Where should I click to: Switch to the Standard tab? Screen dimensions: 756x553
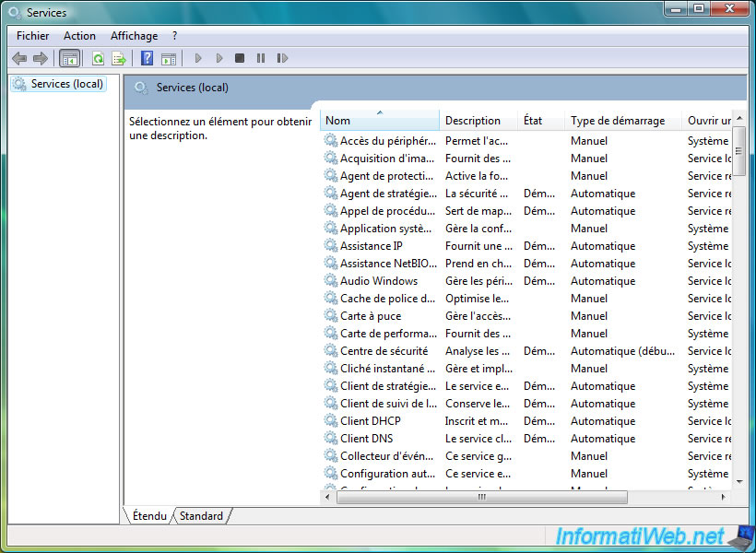point(201,516)
